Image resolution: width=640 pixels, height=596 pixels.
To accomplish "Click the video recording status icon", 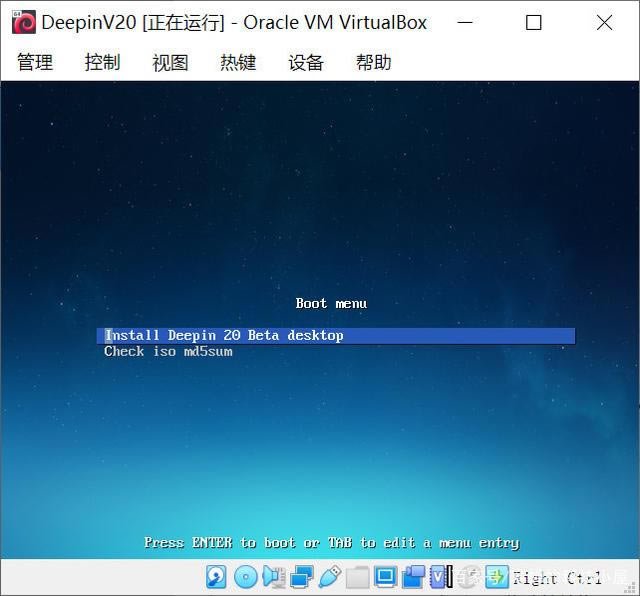I will (413, 577).
